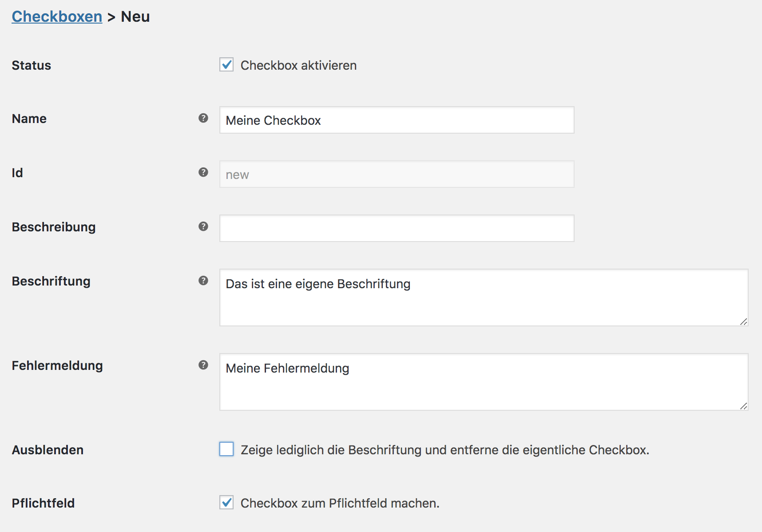The height and width of the screenshot is (532, 762).
Task: Click the help icon next to Name
Action: [203, 118]
